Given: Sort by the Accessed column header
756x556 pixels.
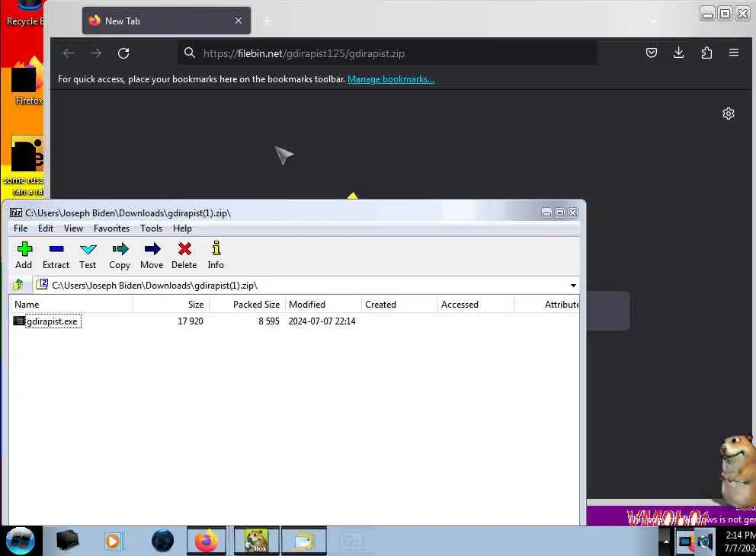Looking at the screenshot, I should pos(476,305).
